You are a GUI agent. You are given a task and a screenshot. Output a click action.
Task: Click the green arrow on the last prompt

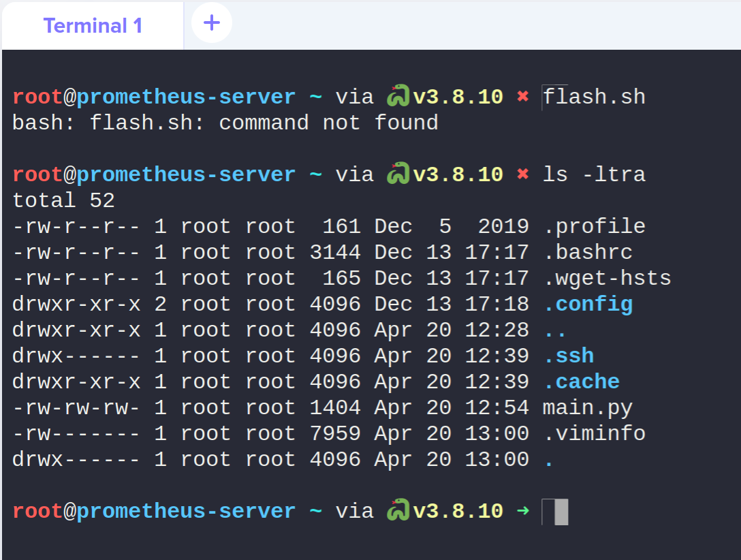[522, 511]
